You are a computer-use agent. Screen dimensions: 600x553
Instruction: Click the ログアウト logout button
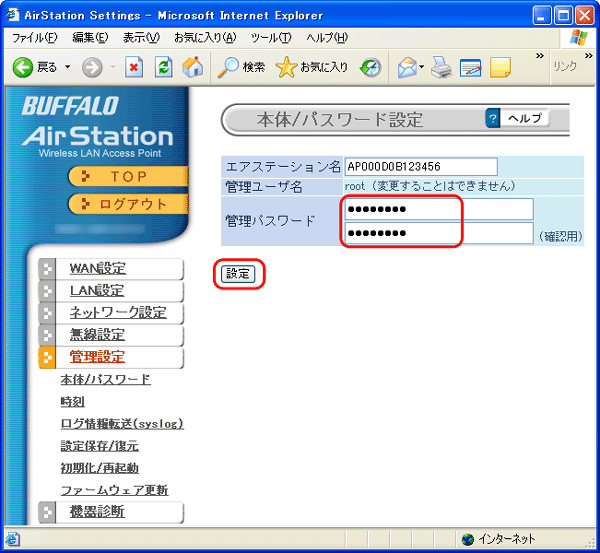(130, 204)
